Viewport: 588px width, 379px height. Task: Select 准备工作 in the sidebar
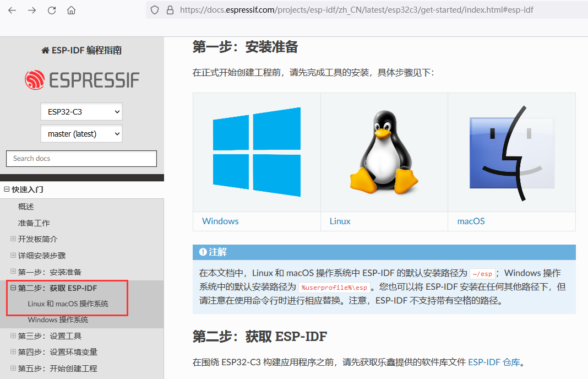coord(34,223)
